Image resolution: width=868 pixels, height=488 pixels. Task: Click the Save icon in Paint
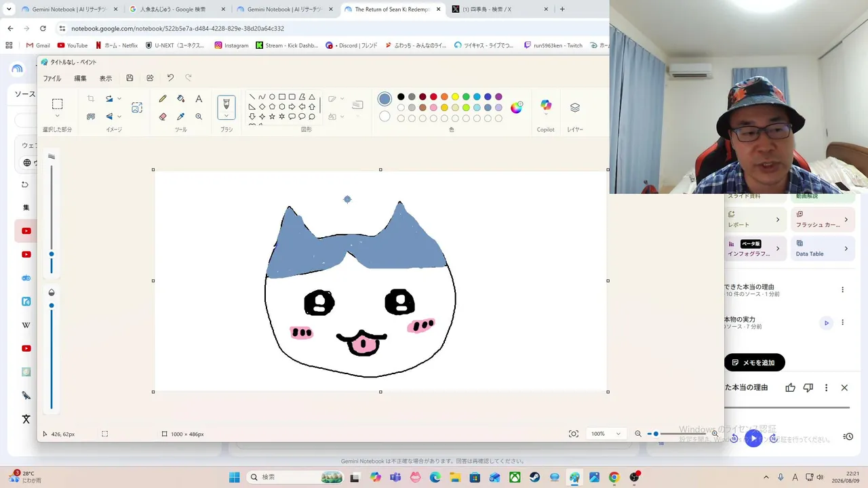[x=130, y=78]
